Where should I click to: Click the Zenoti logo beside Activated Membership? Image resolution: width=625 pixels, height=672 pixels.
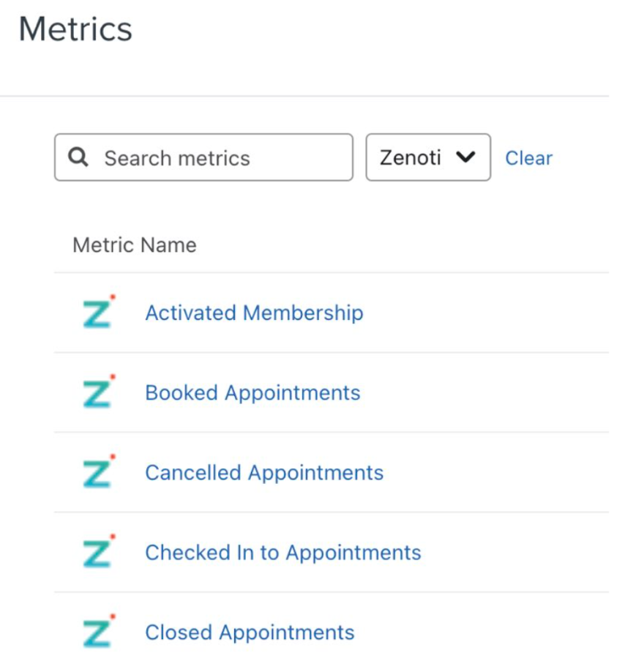97,313
